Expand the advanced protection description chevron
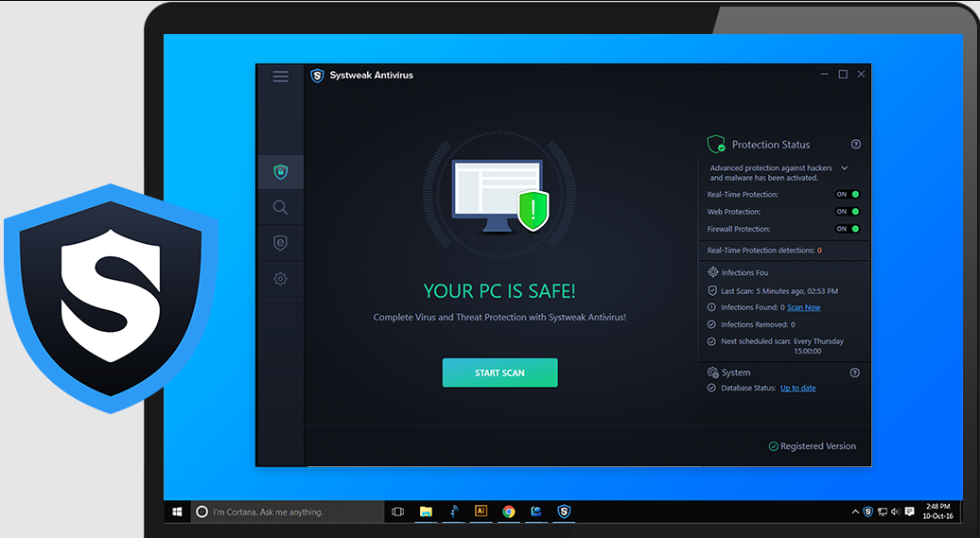The image size is (980, 538). (845, 168)
